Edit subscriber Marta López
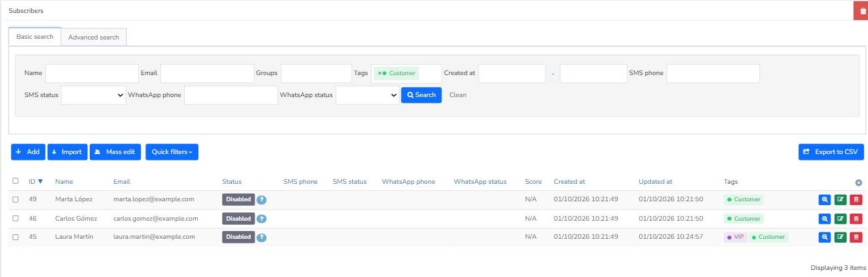The image size is (868, 277). [840, 200]
